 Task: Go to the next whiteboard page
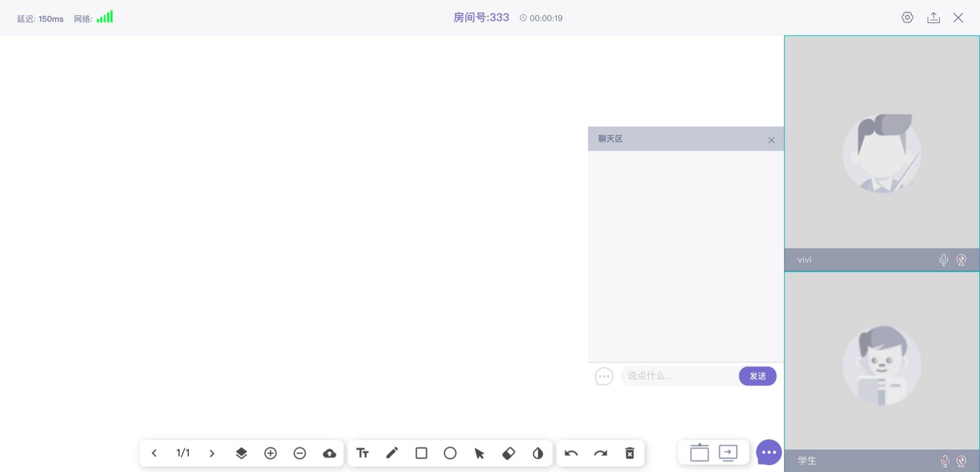click(x=212, y=453)
